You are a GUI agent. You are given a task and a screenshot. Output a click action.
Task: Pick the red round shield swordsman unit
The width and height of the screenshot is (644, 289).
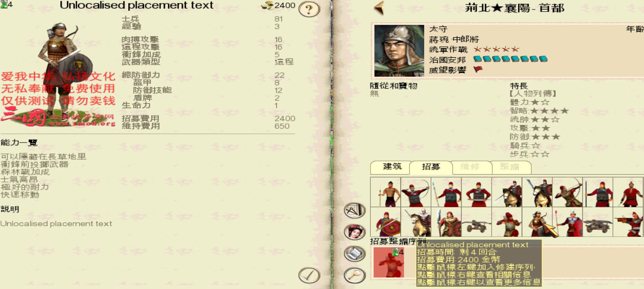(x=385, y=222)
